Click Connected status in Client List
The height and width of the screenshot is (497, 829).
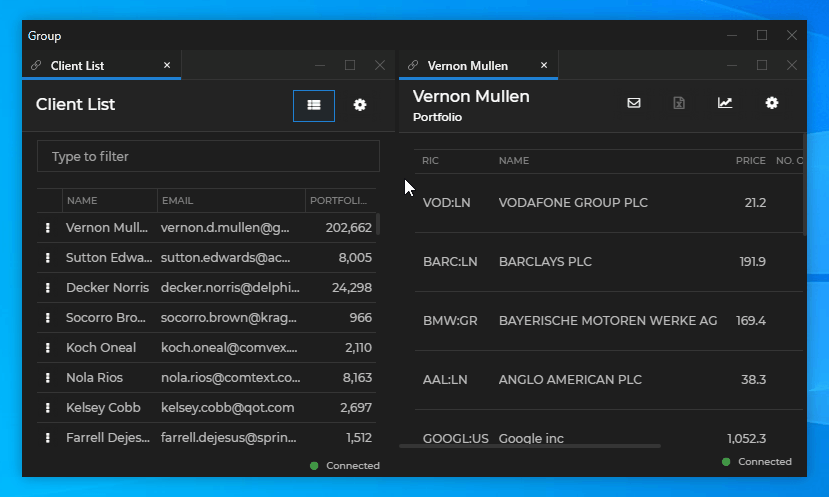click(345, 466)
